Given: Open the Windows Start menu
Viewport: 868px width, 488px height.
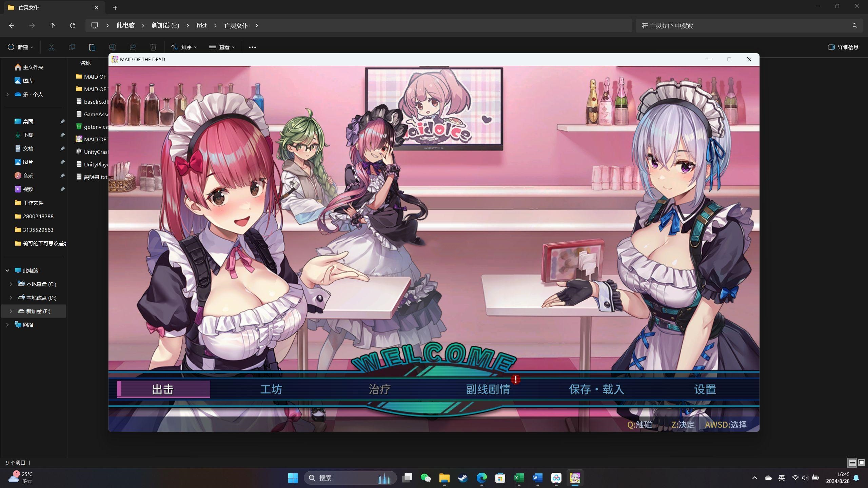Looking at the screenshot, I should (x=293, y=478).
